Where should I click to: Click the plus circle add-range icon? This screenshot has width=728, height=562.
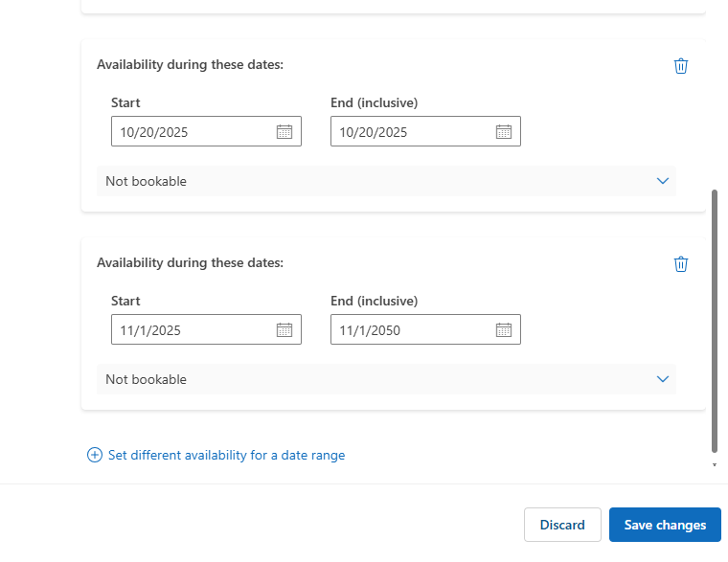pyautogui.click(x=94, y=456)
